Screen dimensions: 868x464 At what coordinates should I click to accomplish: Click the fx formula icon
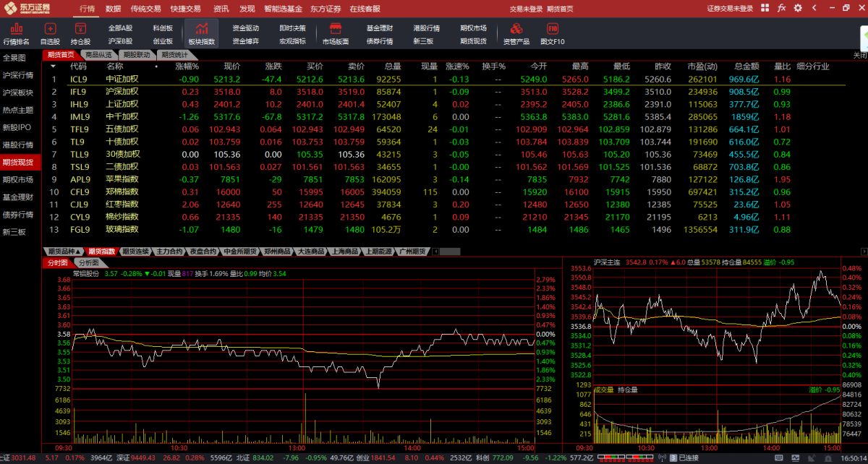tap(781, 8)
